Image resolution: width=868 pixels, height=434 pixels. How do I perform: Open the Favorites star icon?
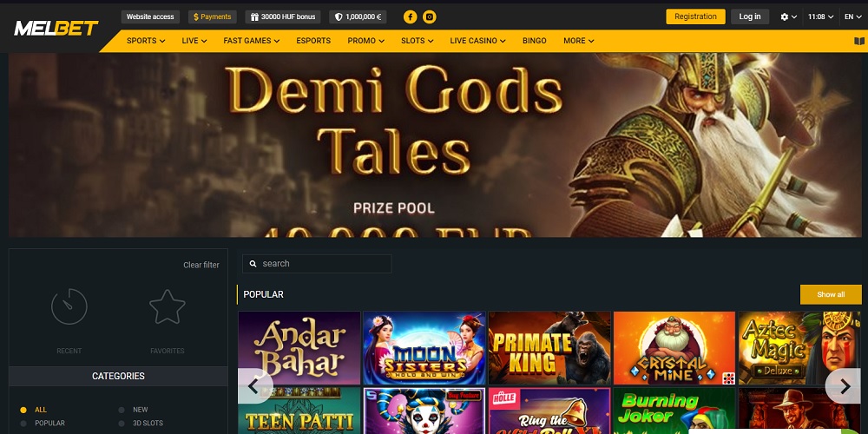click(168, 306)
